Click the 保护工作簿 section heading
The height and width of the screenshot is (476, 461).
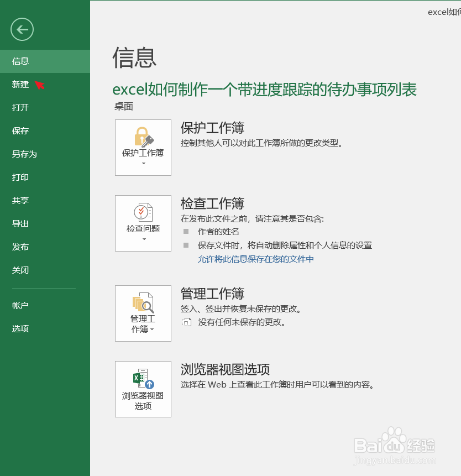[x=212, y=128]
